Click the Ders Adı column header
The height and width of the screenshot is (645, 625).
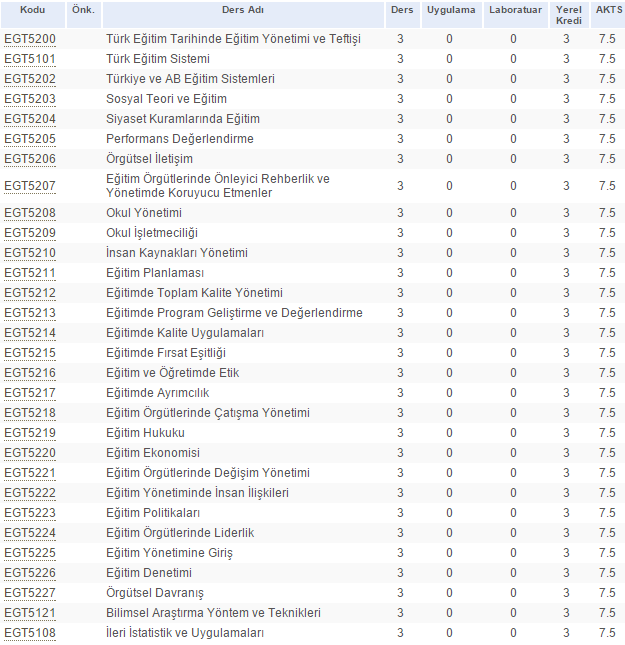242,9
